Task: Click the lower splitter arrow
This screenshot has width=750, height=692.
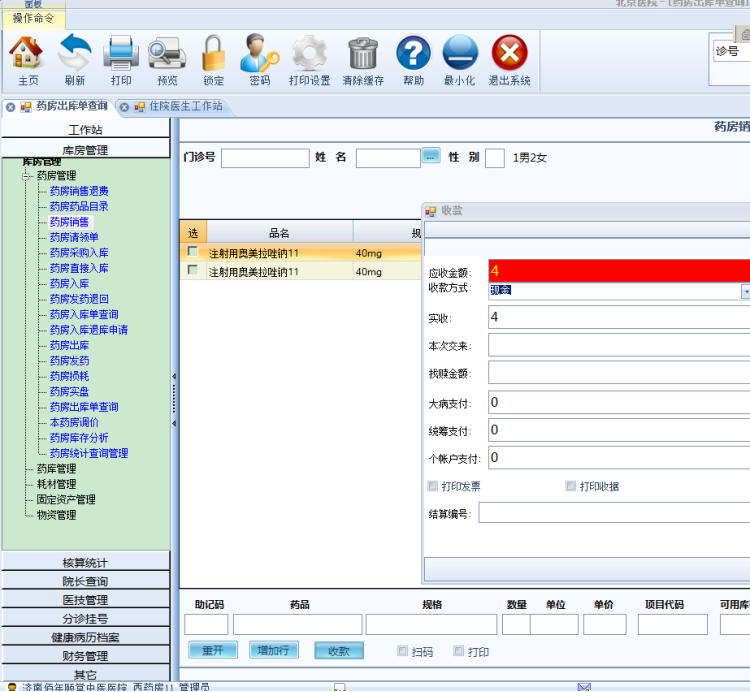Action: click(x=174, y=423)
